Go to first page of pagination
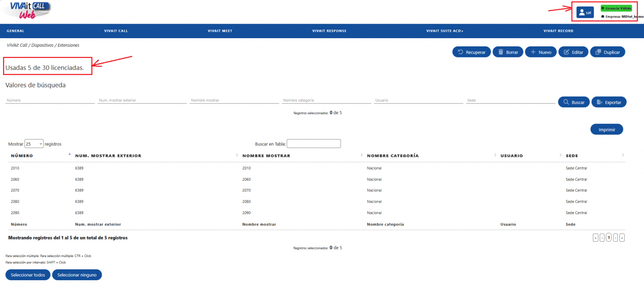 pos(595,238)
